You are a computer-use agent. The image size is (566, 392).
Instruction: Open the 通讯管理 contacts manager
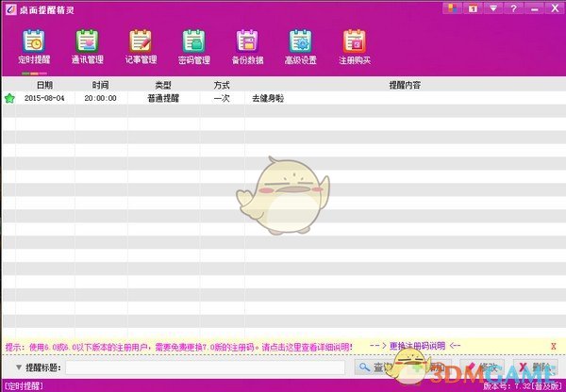click(87, 45)
